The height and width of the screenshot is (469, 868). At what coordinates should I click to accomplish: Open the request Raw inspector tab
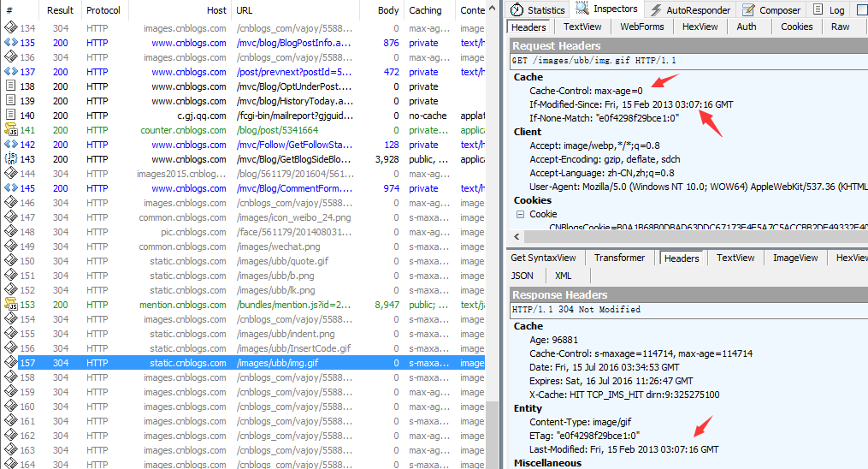[840, 27]
